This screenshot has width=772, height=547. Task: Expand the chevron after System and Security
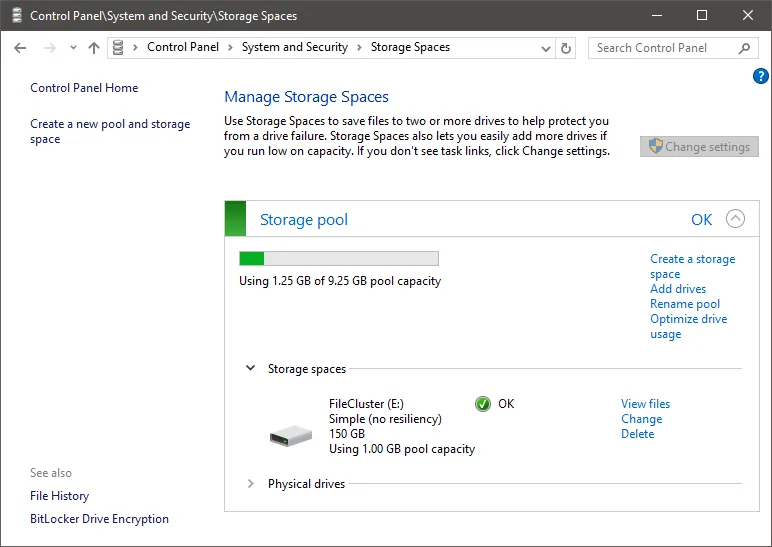(x=359, y=47)
